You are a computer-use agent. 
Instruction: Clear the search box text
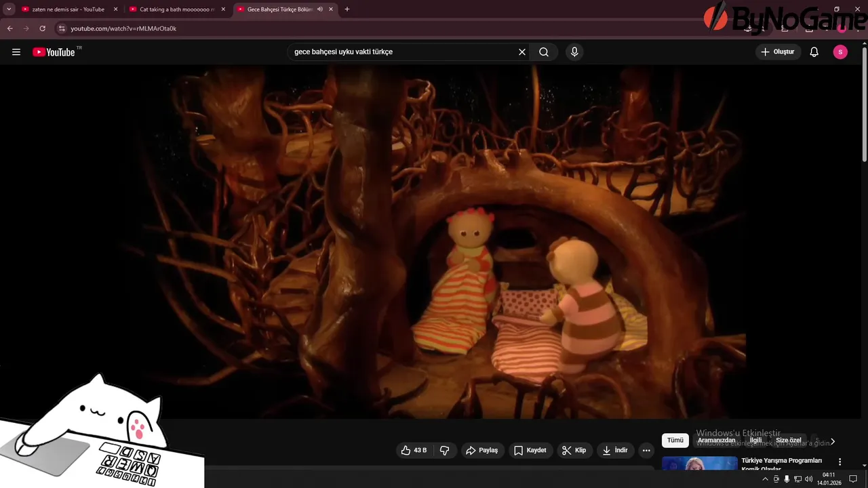point(522,52)
